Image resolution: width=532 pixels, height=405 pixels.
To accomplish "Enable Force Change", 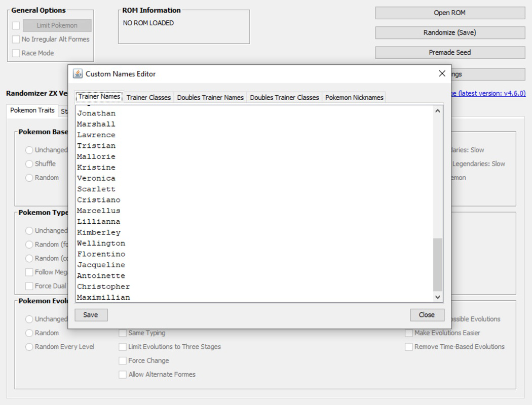I will [x=122, y=360].
